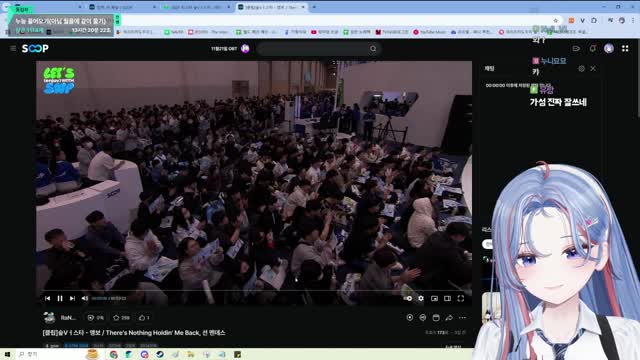
Task: Like the video with thumbs up
Action: [x=144, y=318]
